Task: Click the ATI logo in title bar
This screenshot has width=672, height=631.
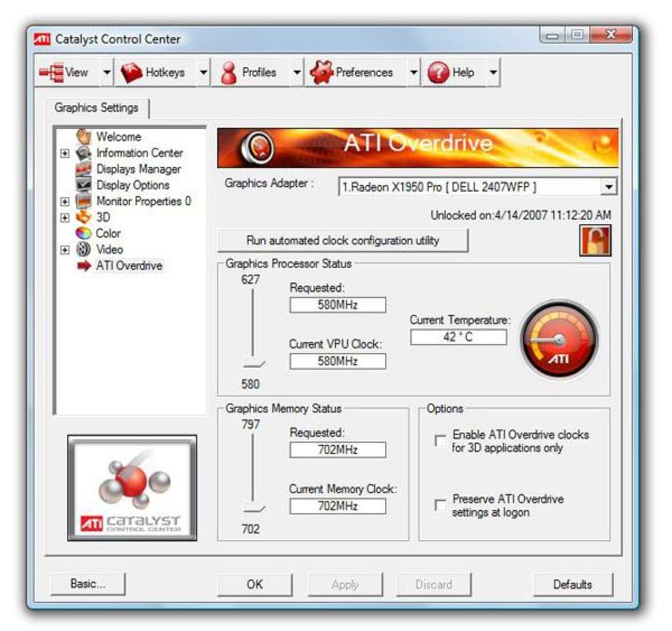Action: pos(42,39)
